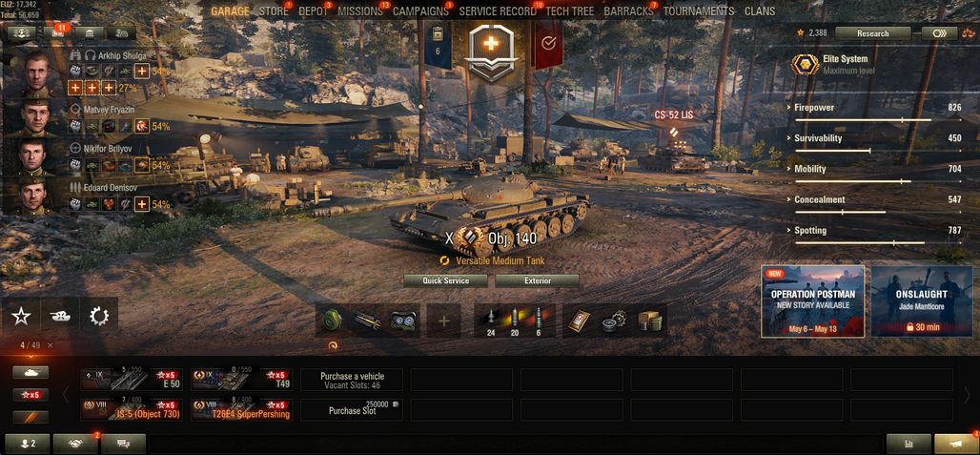Toggle the x5 bonus carousel filter
The width and height of the screenshot is (980, 455).
point(31,395)
